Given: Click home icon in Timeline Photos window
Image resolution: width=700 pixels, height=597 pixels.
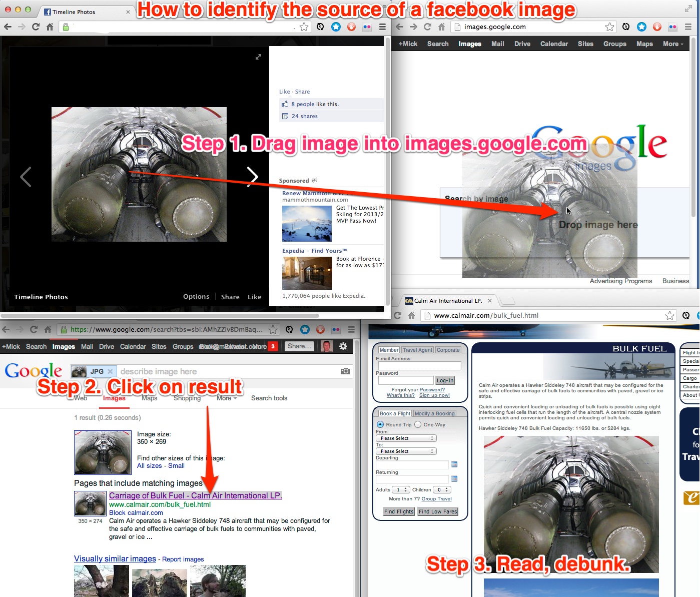Looking at the screenshot, I should click(x=50, y=27).
